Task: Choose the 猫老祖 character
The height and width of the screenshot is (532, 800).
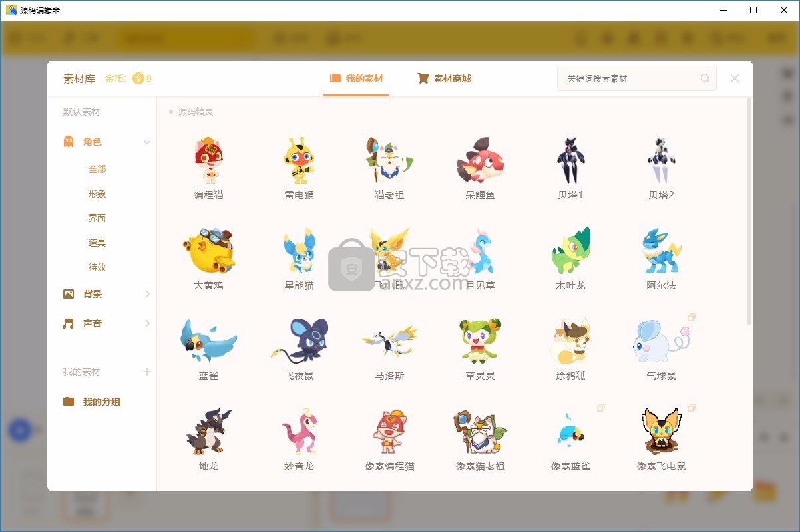Action: click(x=389, y=160)
